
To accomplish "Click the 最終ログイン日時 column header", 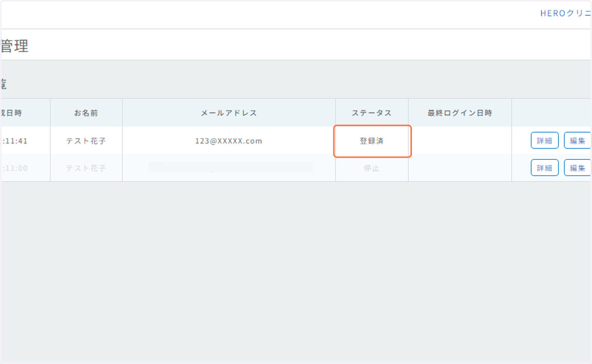I will coord(460,113).
